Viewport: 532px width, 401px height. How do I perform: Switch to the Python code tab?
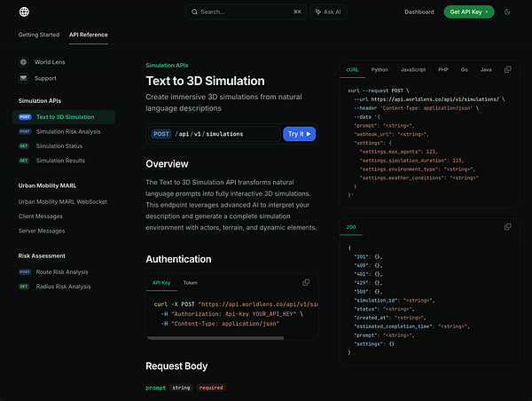[379, 69]
